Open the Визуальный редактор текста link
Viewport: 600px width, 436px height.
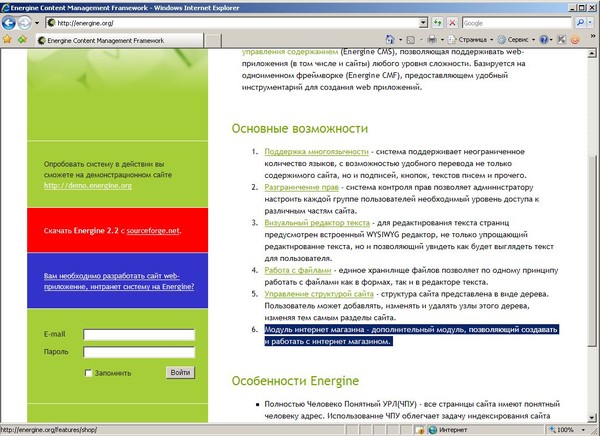[317, 223]
